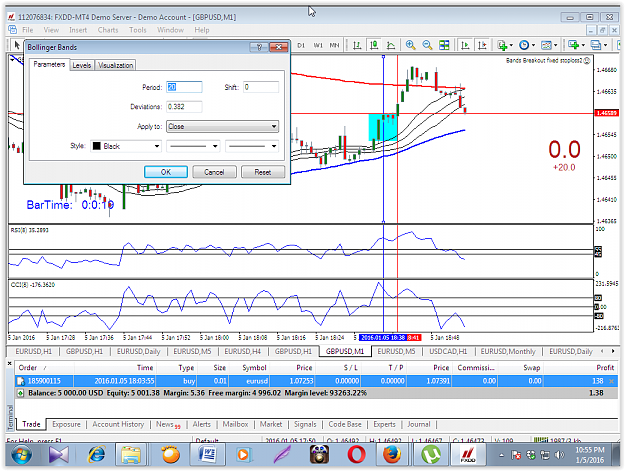
Task: Select the line chart icon
Action: [391, 45]
